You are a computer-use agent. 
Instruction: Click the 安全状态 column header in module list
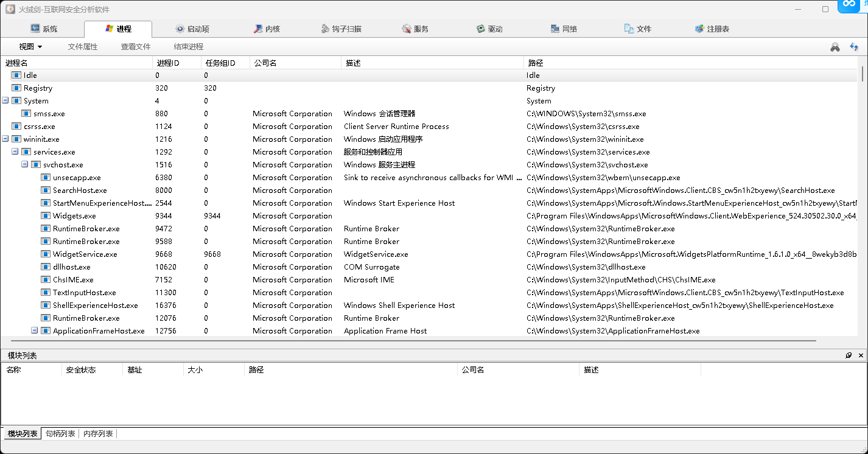pyautogui.click(x=92, y=370)
